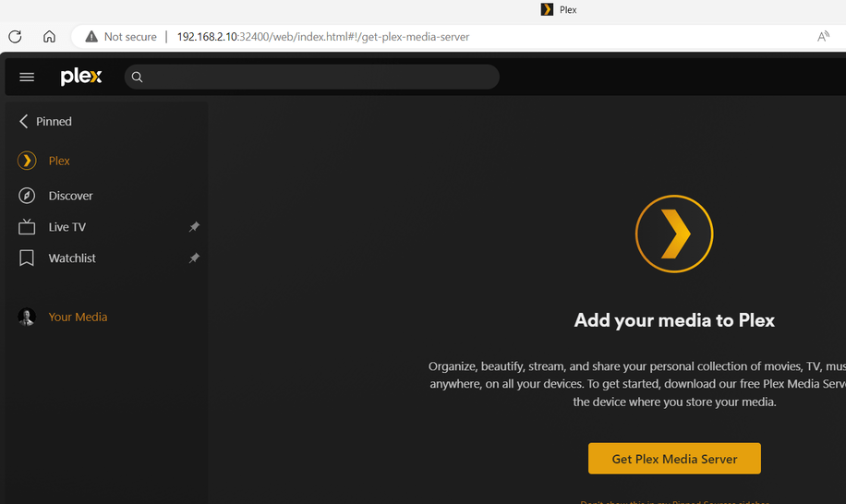Screen dimensions: 846x504
Task: Click the Plex favicon in the tab
Action: click(547, 9)
